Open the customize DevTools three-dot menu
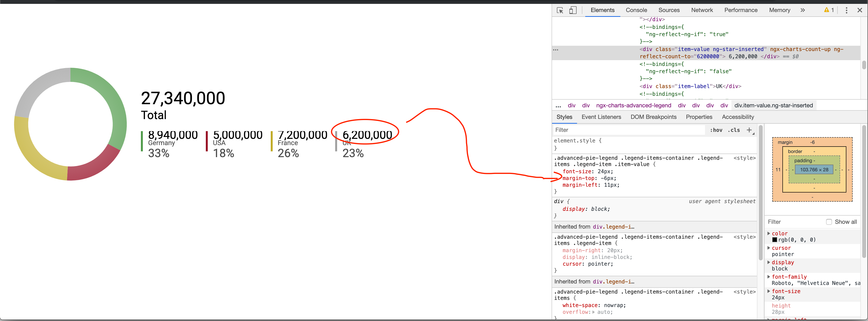This screenshot has height=321, width=868. (x=847, y=10)
